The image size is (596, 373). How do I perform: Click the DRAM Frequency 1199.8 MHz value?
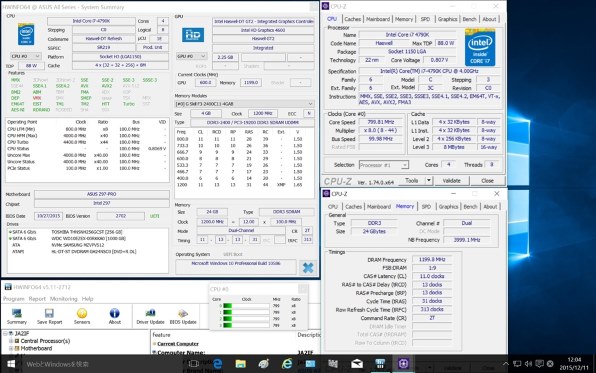click(432, 259)
